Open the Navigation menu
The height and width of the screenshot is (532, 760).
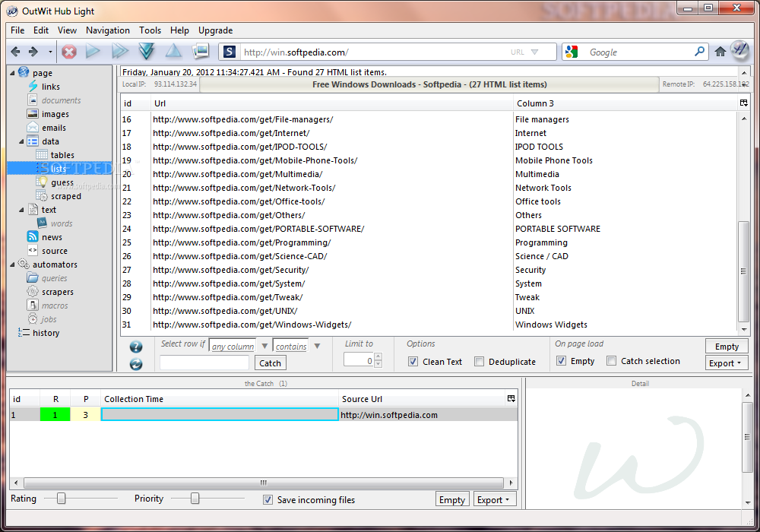point(108,30)
